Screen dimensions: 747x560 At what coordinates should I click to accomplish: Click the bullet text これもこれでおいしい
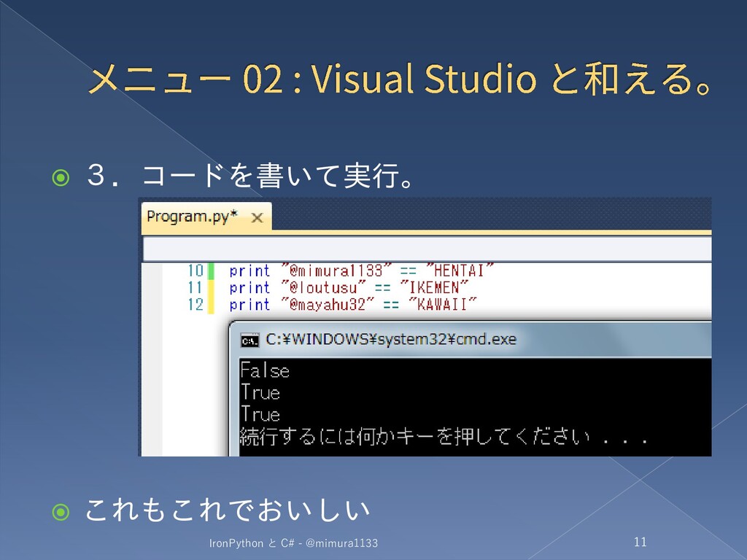click(228, 510)
